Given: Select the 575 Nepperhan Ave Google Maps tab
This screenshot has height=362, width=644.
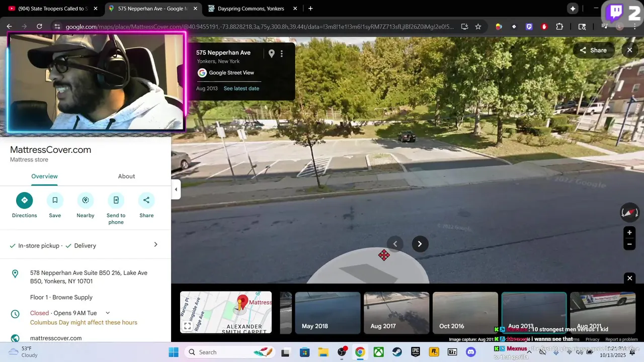Looking at the screenshot, I should click(152, 9).
